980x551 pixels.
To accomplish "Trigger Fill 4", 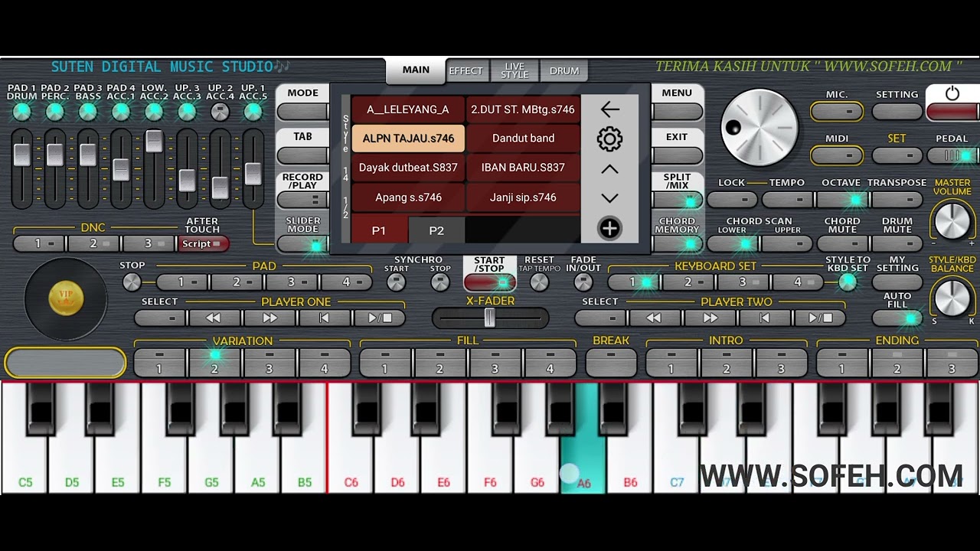I will [550, 363].
